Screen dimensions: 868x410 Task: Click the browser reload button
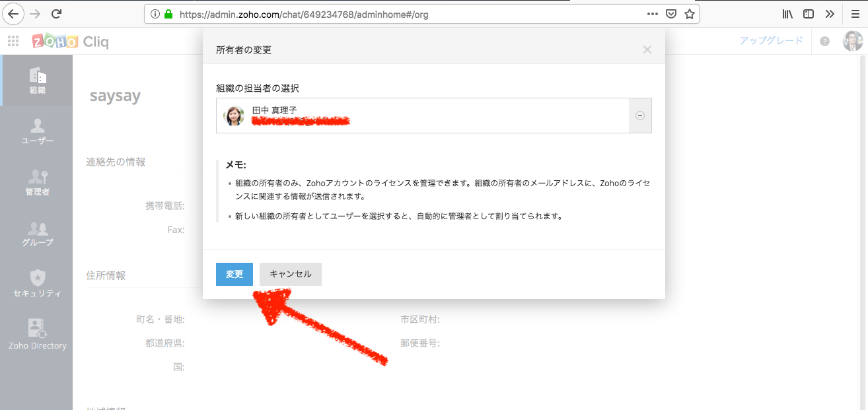tap(57, 14)
